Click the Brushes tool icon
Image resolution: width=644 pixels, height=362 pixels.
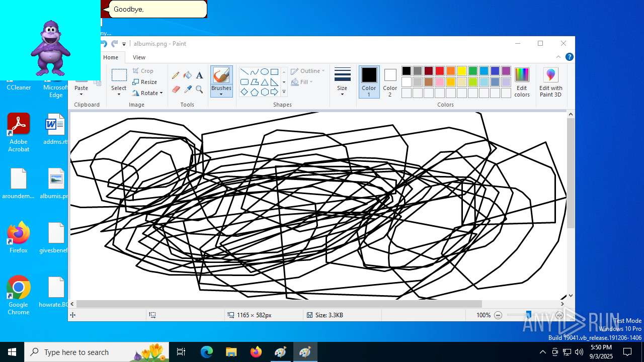click(221, 75)
